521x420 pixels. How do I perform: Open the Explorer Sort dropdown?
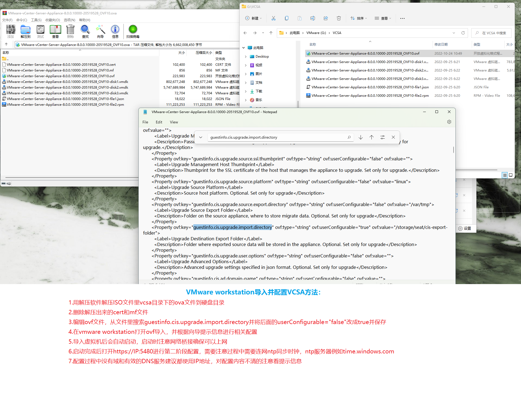coord(358,18)
